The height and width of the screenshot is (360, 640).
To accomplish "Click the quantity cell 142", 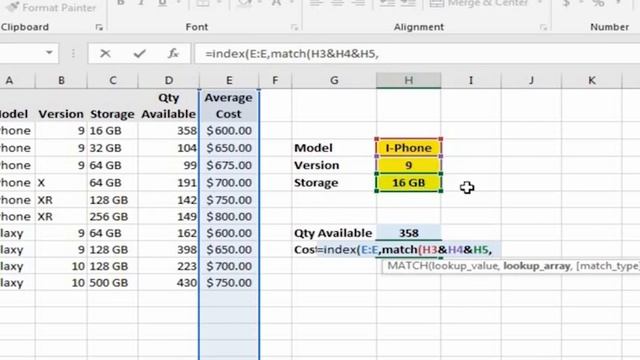I will coord(169,200).
